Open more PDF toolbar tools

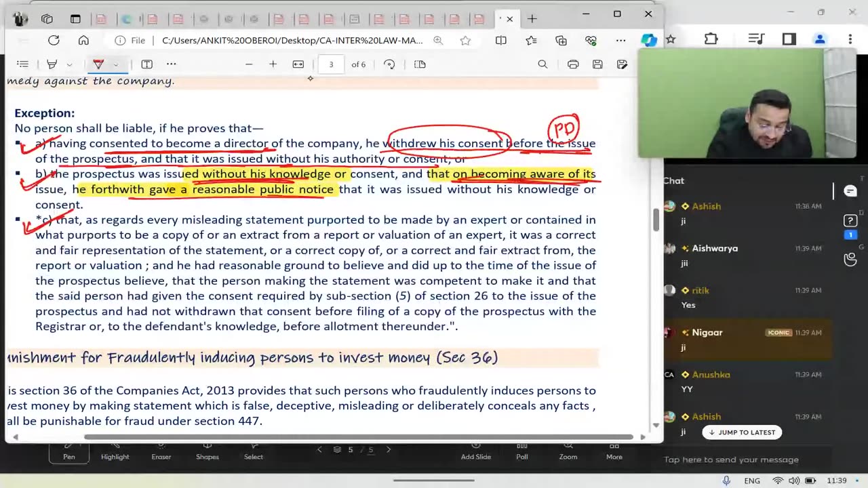tap(172, 64)
